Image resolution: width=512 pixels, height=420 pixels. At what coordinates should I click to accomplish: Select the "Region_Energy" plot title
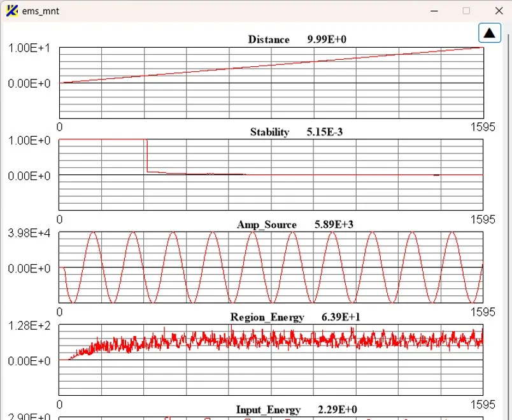pyautogui.click(x=267, y=317)
